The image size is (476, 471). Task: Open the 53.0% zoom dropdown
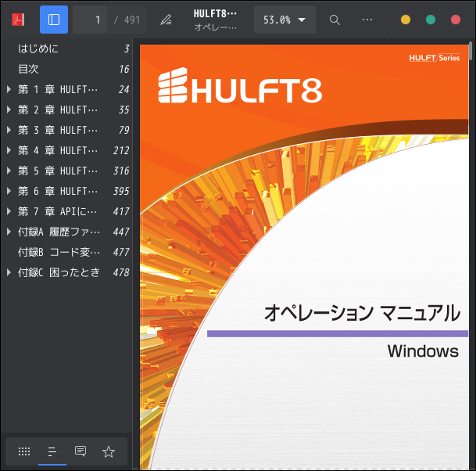click(285, 20)
